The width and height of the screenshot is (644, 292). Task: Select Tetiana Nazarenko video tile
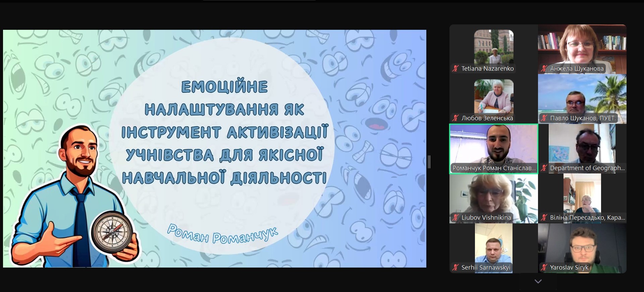(493, 49)
